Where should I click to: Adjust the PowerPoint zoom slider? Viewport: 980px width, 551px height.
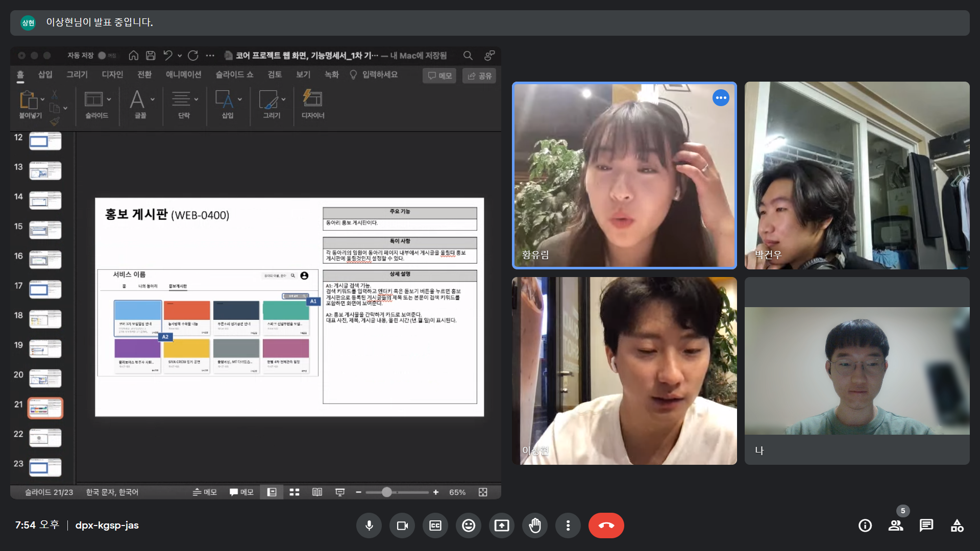point(387,492)
